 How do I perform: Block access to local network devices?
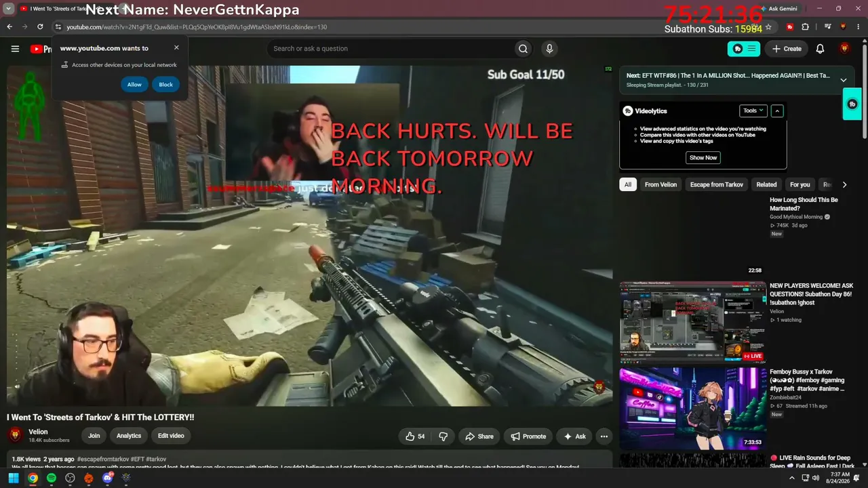(166, 85)
